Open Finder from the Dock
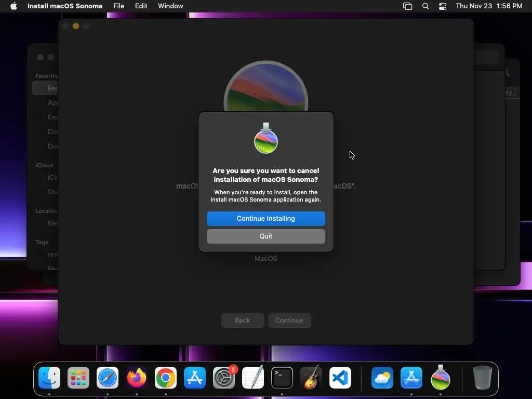The image size is (532, 399). click(x=49, y=378)
